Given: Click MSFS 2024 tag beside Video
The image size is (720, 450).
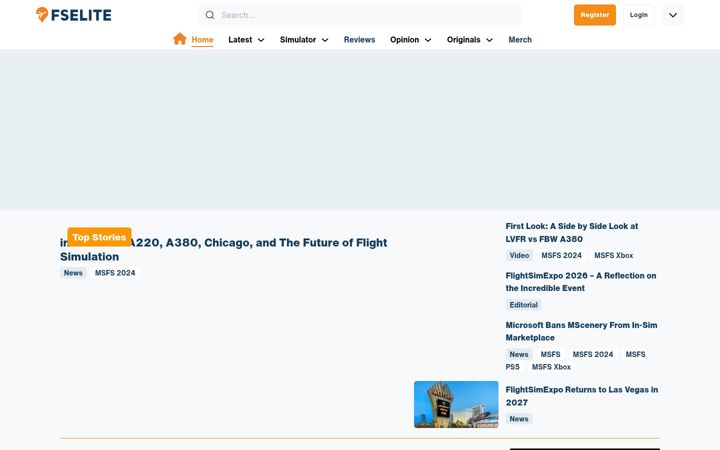Looking at the screenshot, I should pyautogui.click(x=561, y=255).
